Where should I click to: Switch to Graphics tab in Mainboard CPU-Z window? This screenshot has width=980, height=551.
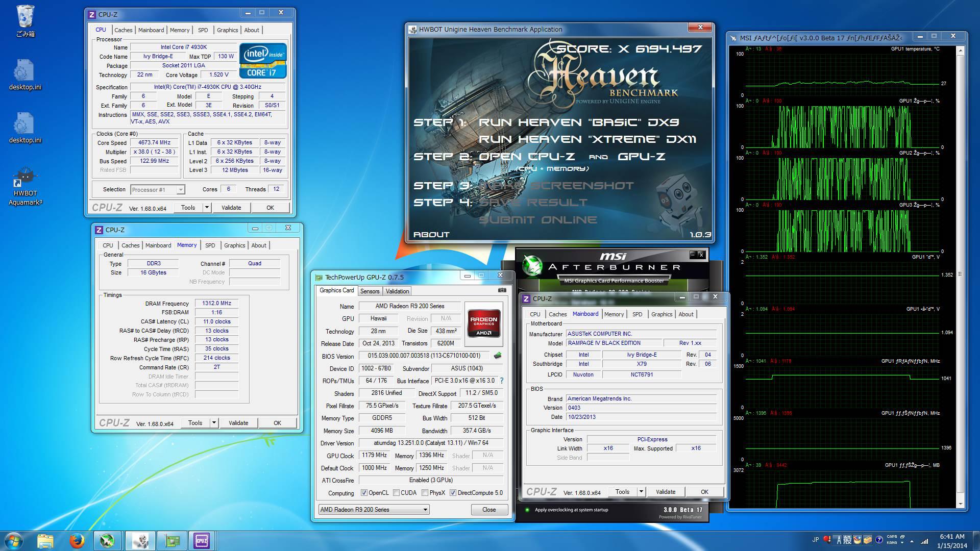(661, 314)
